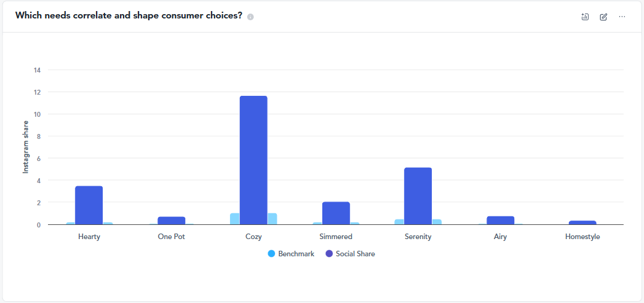Click the Cozy x-axis label
The width and height of the screenshot is (644, 303).
[253, 237]
